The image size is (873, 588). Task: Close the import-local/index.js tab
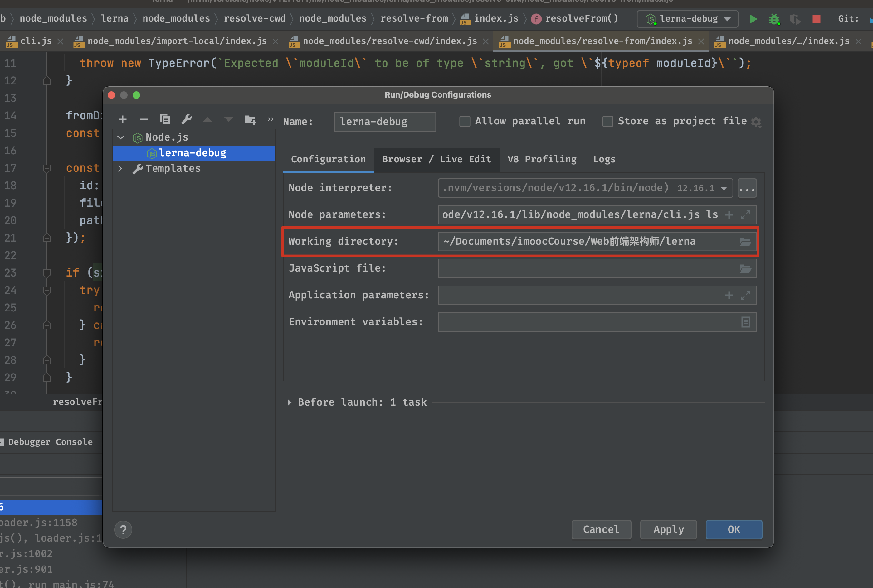(x=276, y=41)
